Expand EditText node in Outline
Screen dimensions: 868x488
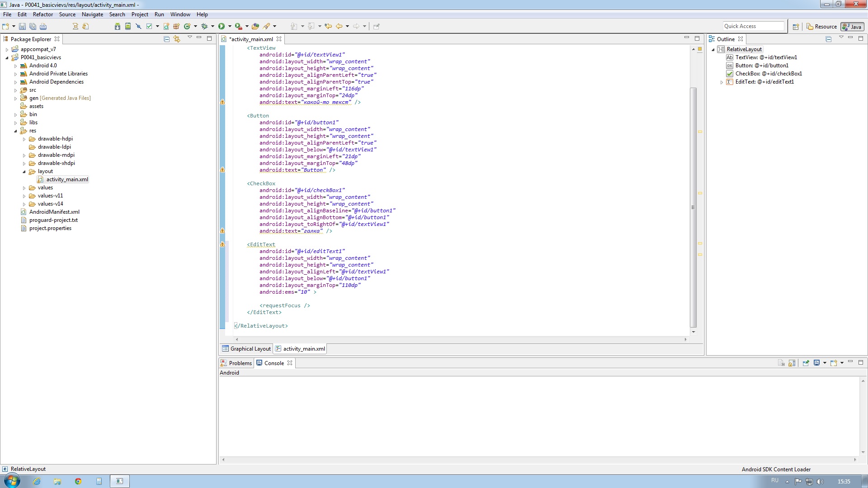[x=722, y=82]
